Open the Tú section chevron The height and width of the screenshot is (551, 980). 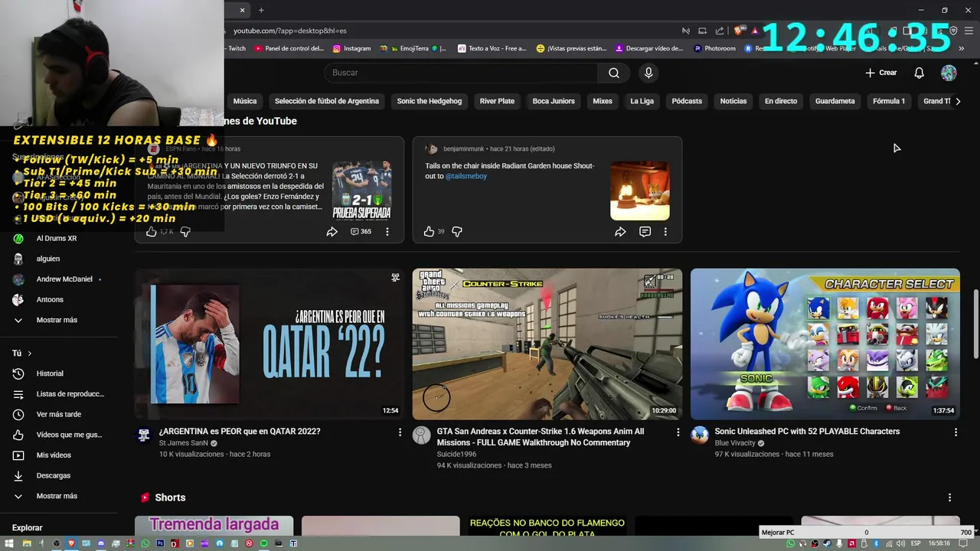pos(30,354)
